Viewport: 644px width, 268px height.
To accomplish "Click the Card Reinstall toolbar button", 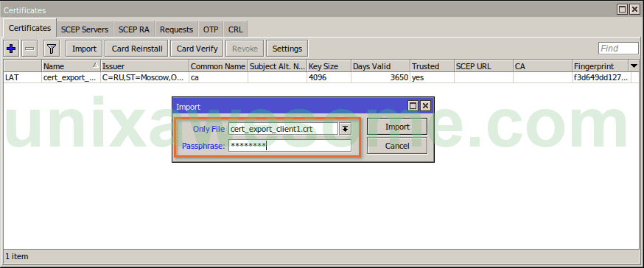I will [137, 49].
